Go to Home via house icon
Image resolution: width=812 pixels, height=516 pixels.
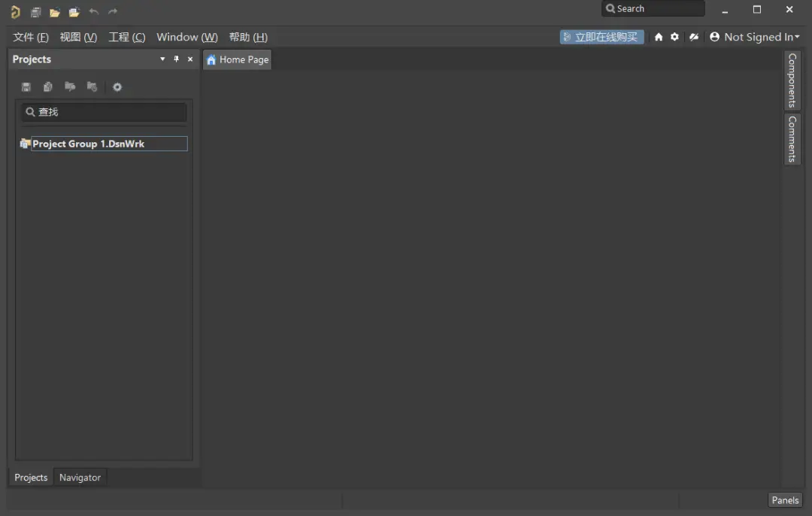[658, 37]
